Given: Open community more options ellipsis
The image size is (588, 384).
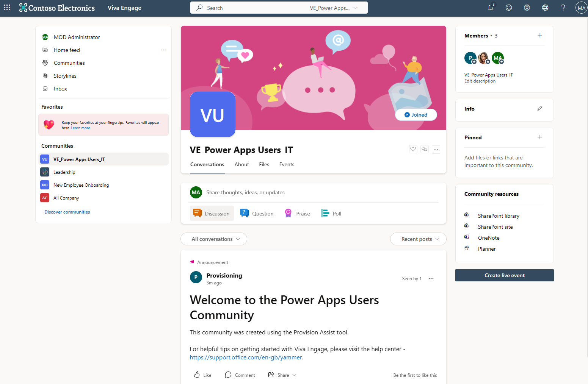Looking at the screenshot, I should coord(436,149).
